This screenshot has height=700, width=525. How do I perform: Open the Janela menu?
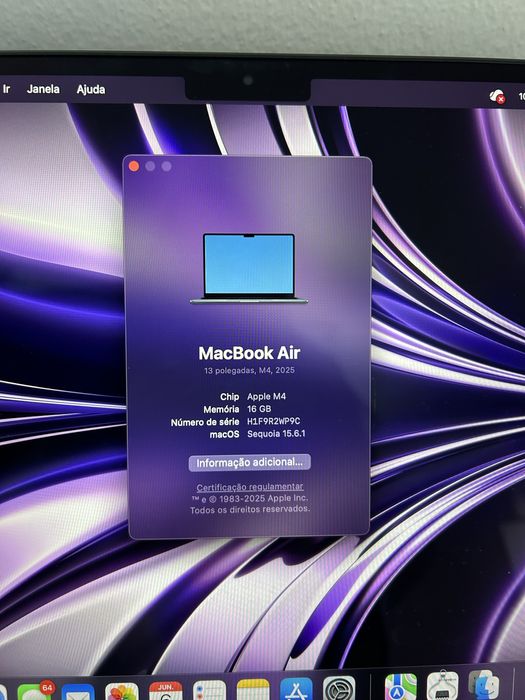coord(43,89)
